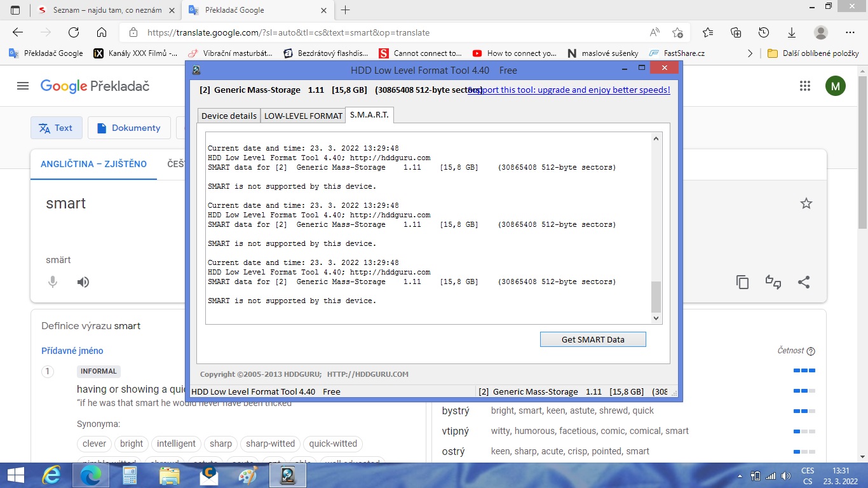
Task: Open the Edge profile avatar
Action: click(x=821, y=32)
